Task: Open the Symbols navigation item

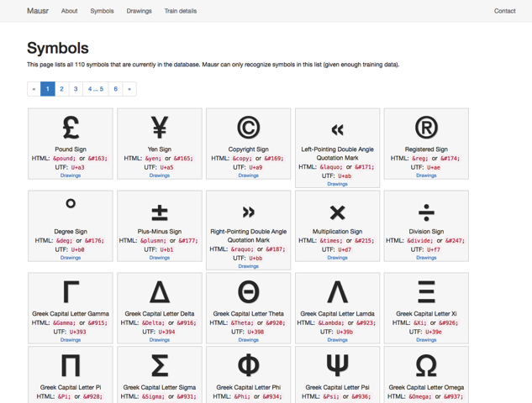Action: point(102,11)
